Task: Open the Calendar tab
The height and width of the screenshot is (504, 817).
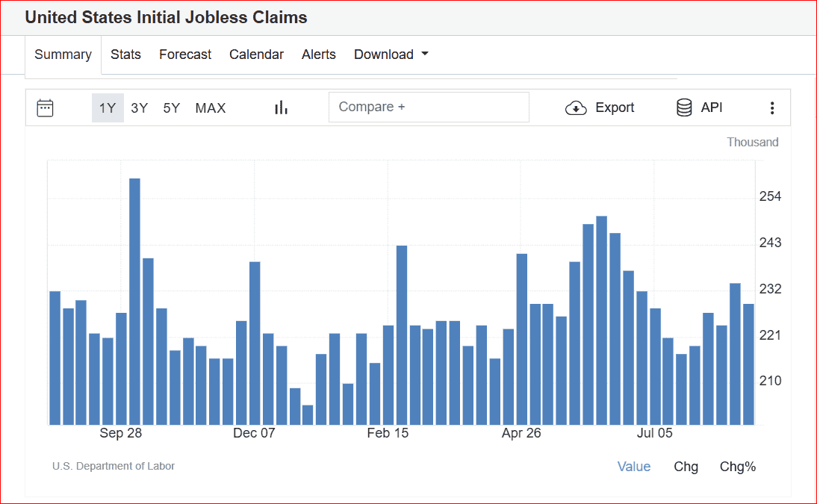Action: coord(256,55)
